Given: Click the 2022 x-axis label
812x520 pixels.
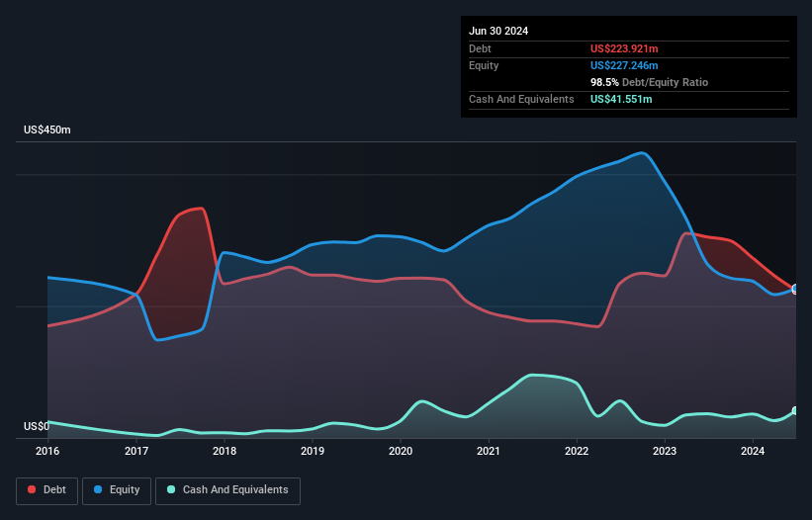Looking at the screenshot, I should (x=577, y=451).
